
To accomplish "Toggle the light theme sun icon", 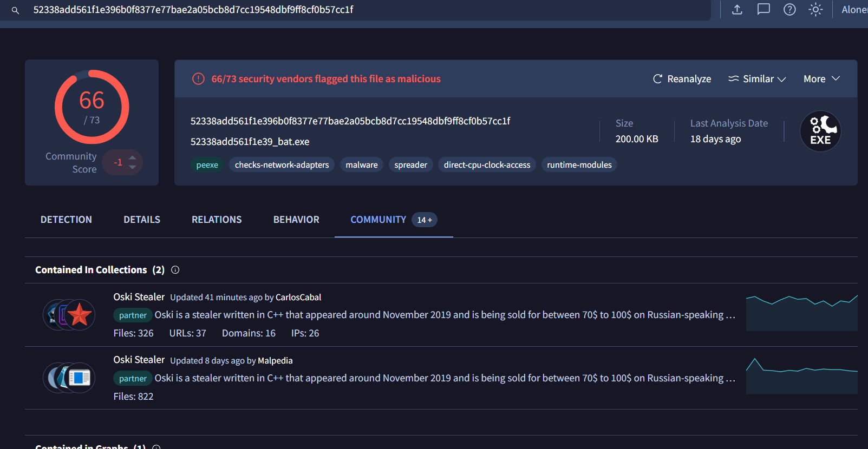I will 815,10.
